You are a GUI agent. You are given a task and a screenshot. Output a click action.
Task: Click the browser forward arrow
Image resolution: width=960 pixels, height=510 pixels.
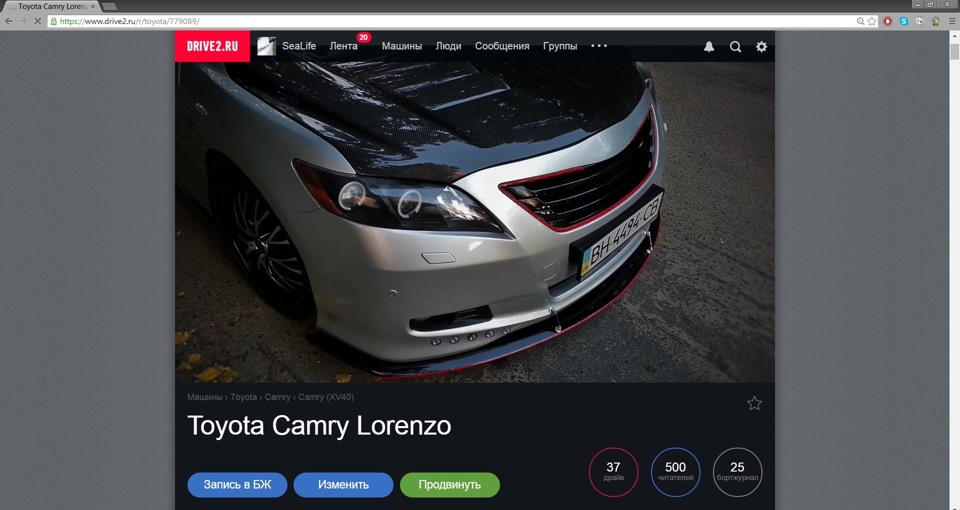[x=23, y=21]
